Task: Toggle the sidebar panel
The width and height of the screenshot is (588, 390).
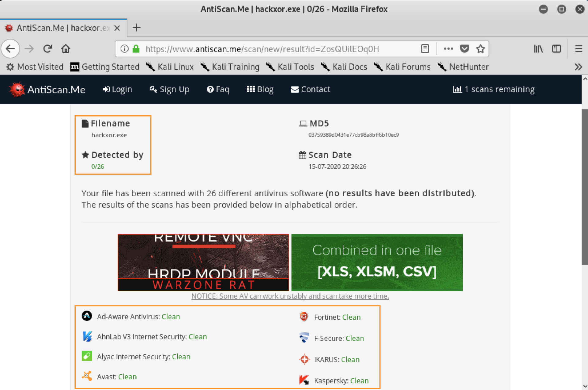Action: [556, 49]
